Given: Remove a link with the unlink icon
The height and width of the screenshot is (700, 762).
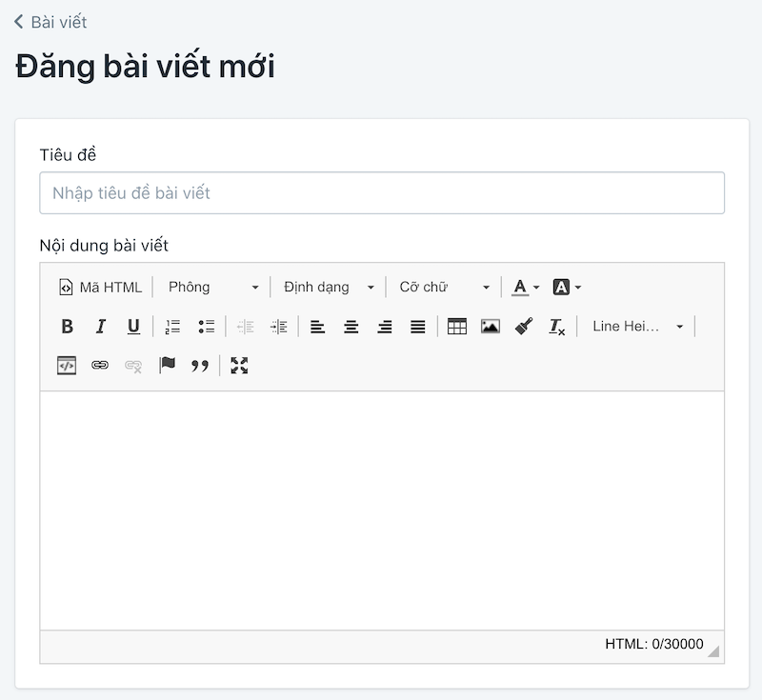Looking at the screenshot, I should [131, 365].
